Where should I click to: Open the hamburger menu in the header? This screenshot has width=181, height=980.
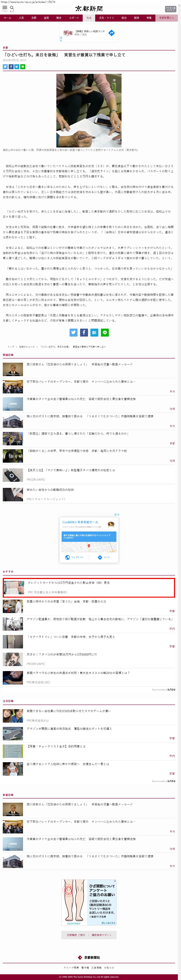coord(5,8)
